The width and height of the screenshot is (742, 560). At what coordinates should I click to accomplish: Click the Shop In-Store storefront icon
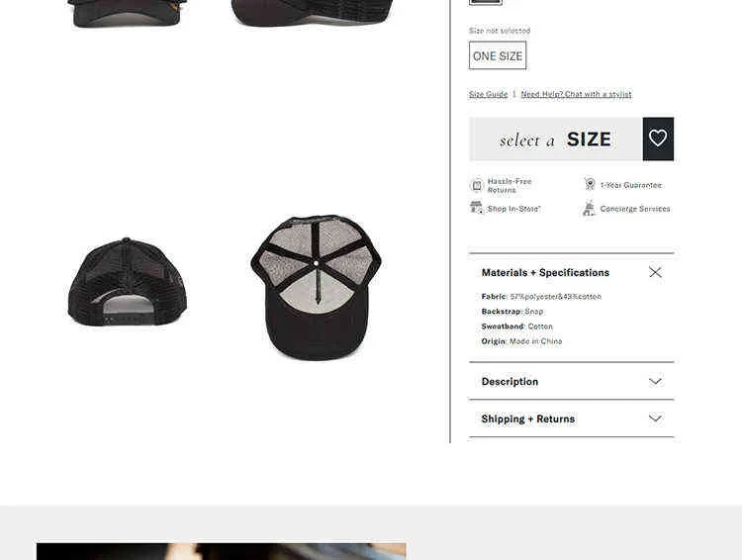tap(477, 208)
